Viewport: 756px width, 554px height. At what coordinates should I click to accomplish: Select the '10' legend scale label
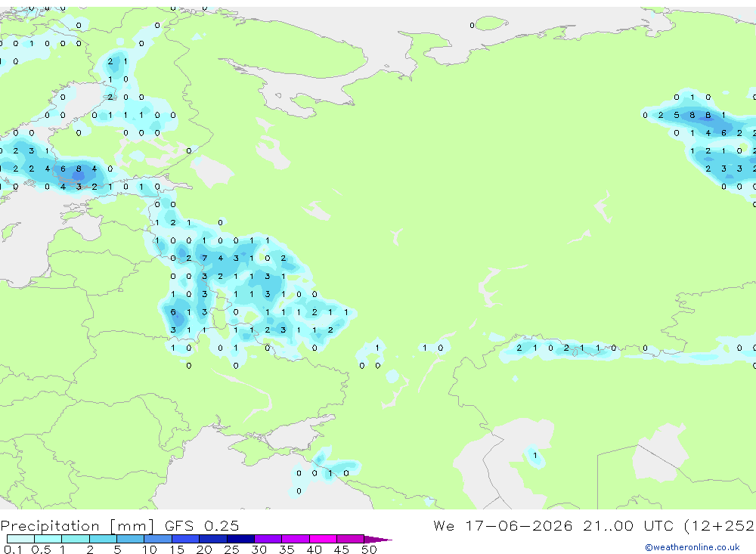point(150,549)
